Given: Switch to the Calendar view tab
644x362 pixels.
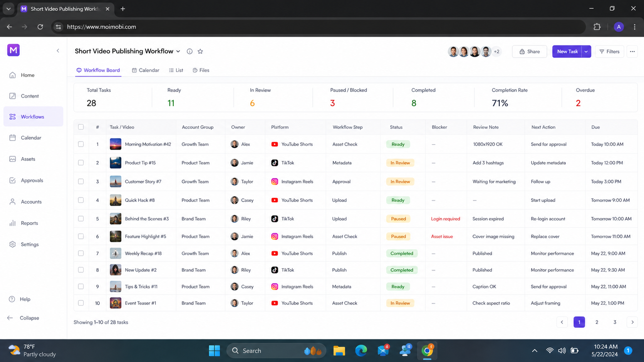Looking at the screenshot, I should [x=146, y=70].
